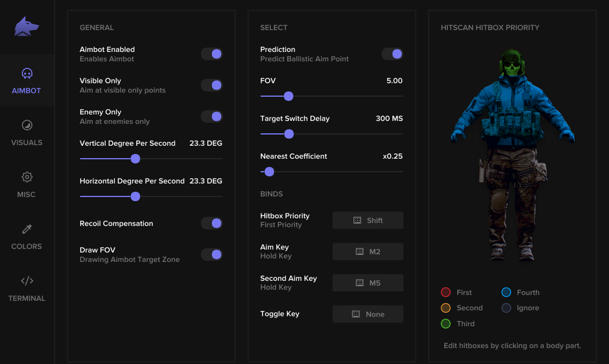This screenshot has width=609, height=364.
Task: Click 'Drawing Aimbot Target Zone' description
Action: click(130, 260)
